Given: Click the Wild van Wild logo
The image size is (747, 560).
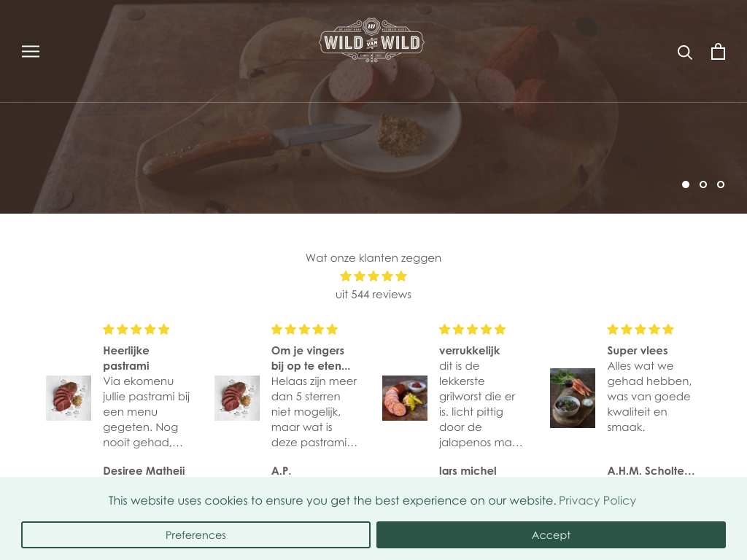Looking at the screenshot, I should tap(371, 41).
